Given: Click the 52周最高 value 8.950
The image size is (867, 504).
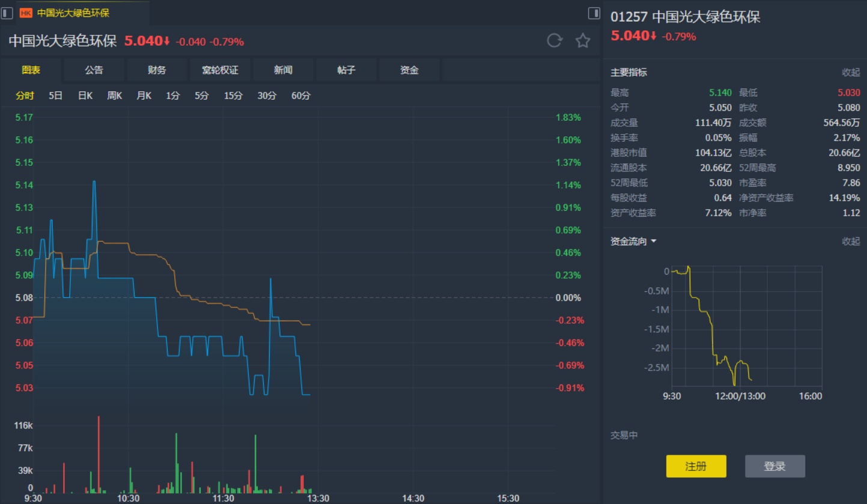Looking at the screenshot, I should point(849,168).
